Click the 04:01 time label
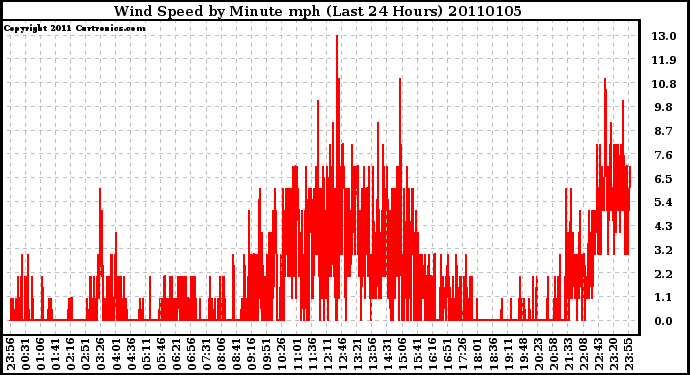 [x=116, y=355]
